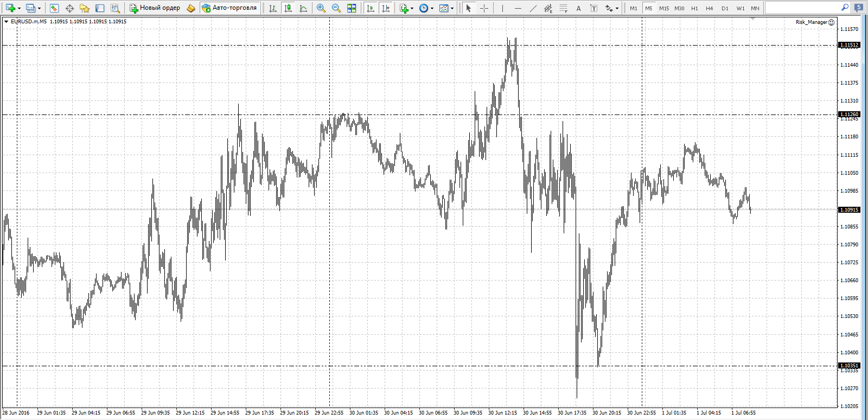
Task: Click the Arrows objects icon
Action: (609, 8)
